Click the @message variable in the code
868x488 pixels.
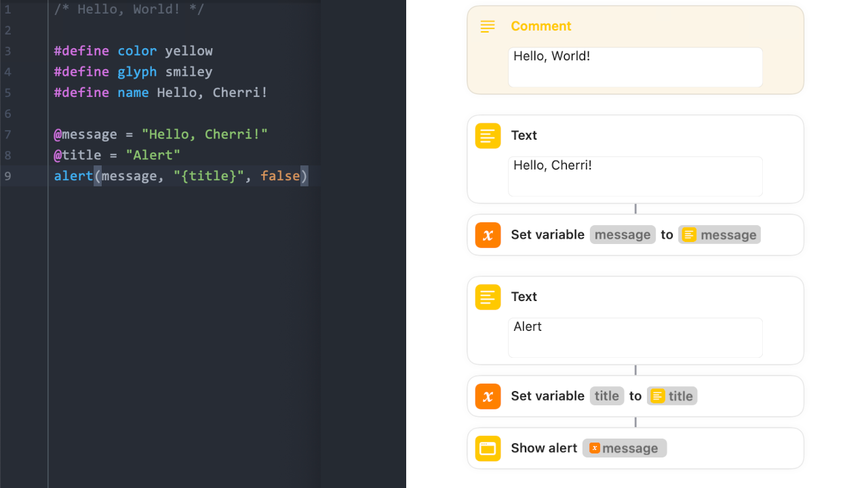tap(85, 134)
